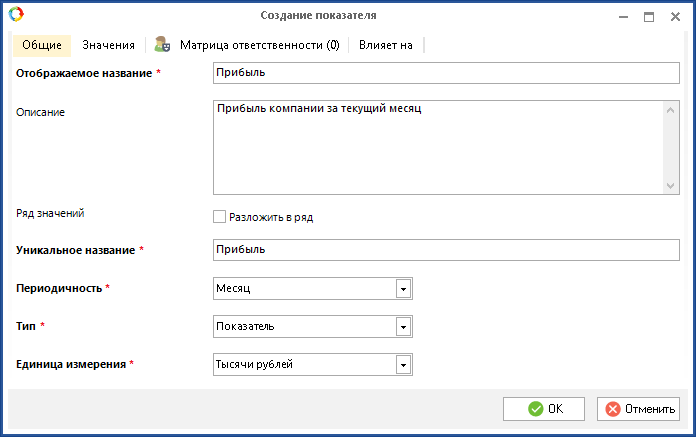The width and height of the screenshot is (696, 437).
Task: Expand the Единица измерения dropdown
Action: click(x=404, y=365)
